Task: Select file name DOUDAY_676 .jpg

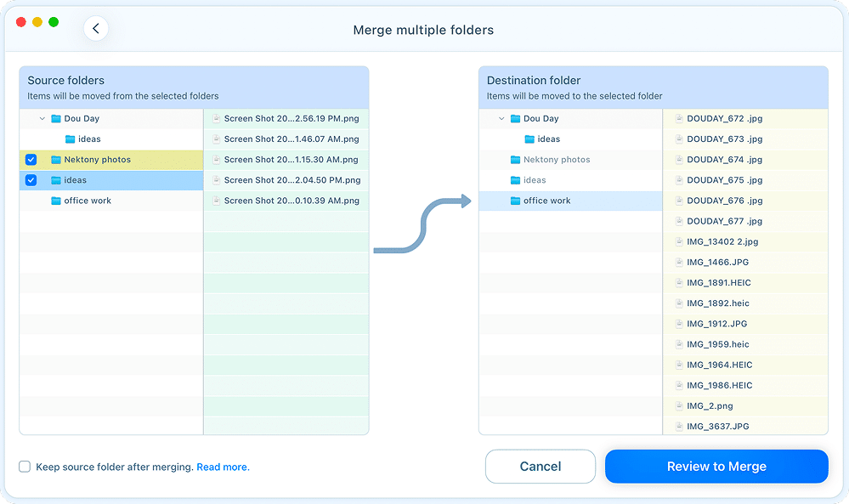Action: [724, 201]
